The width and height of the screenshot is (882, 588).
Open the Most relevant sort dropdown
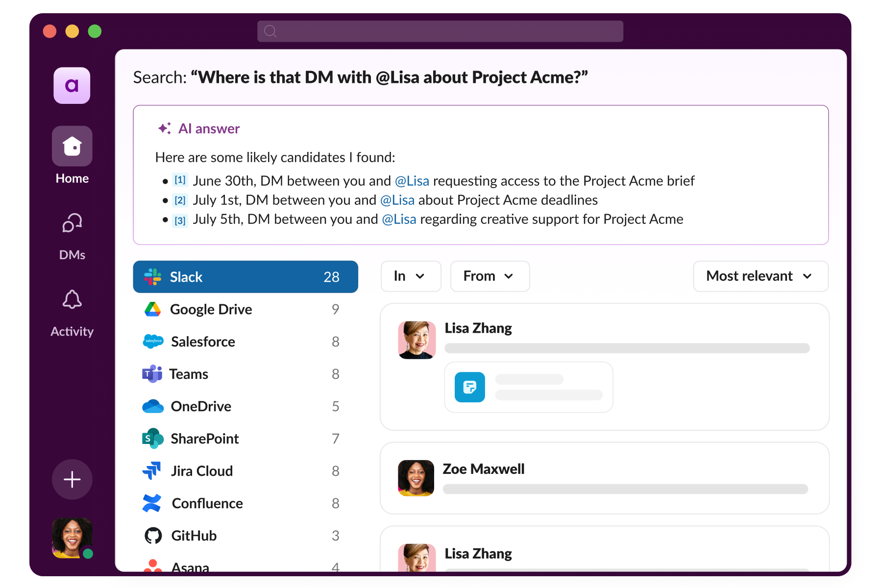tap(760, 276)
